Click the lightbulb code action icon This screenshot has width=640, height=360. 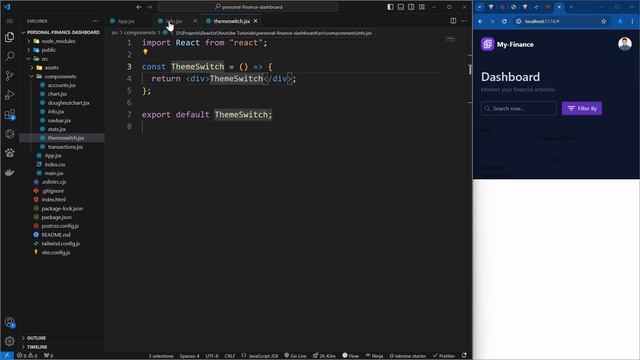pos(145,52)
